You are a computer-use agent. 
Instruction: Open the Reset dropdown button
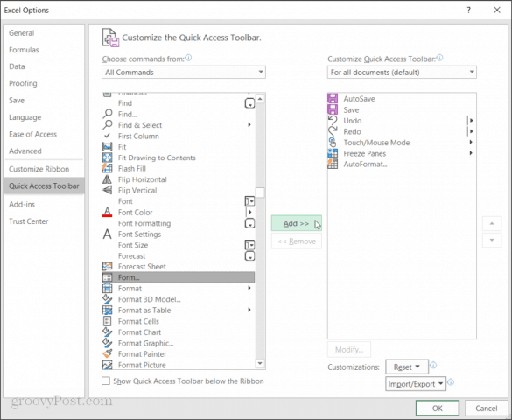click(407, 367)
